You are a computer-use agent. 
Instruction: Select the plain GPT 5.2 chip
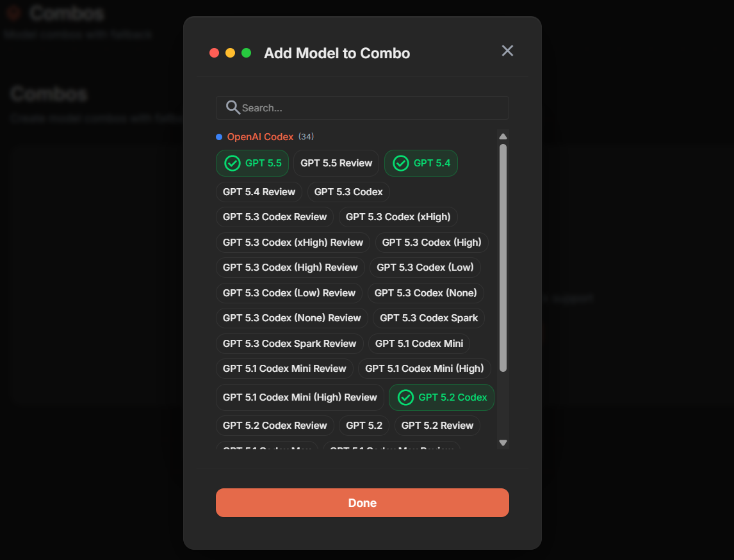click(x=364, y=426)
